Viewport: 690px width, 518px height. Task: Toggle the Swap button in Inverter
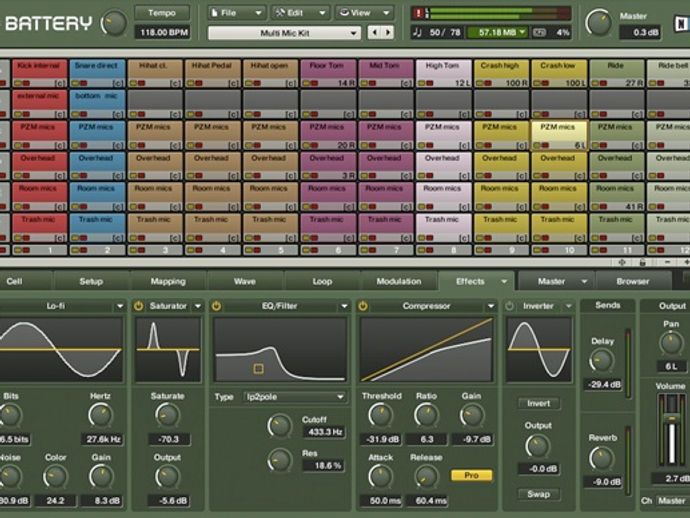[x=538, y=494]
